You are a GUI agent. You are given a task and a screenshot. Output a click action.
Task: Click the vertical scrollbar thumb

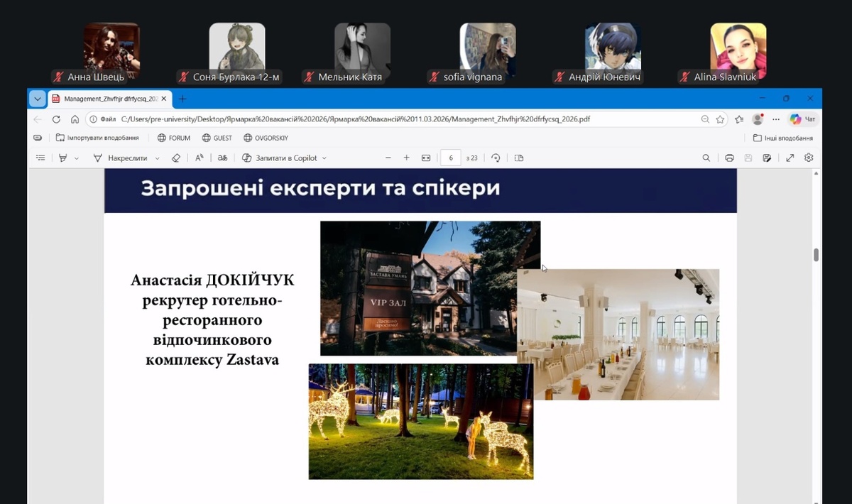(x=816, y=255)
